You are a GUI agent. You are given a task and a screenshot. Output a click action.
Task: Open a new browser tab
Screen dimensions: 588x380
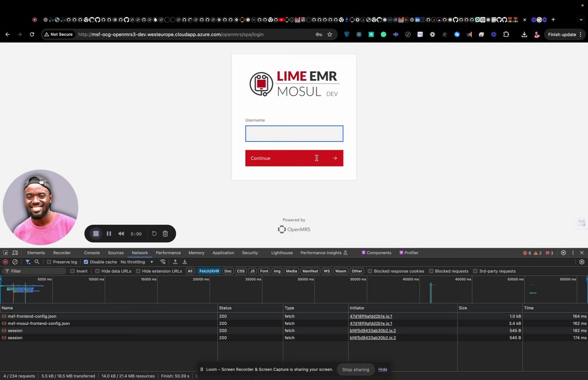click(x=553, y=20)
